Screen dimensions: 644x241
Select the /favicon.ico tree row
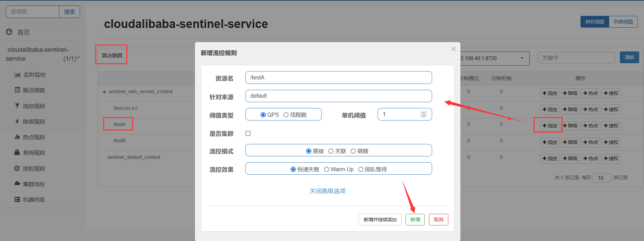point(125,108)
